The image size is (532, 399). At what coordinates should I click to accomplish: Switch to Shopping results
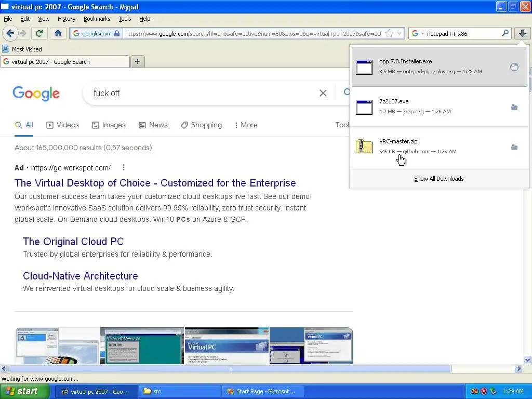point(201,125)
